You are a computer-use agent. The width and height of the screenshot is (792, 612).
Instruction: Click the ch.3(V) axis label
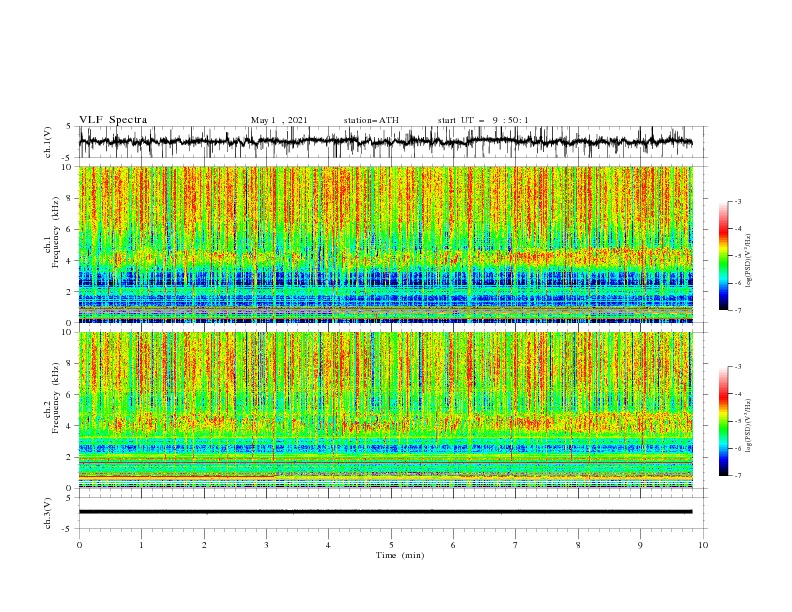pos(48,513)
